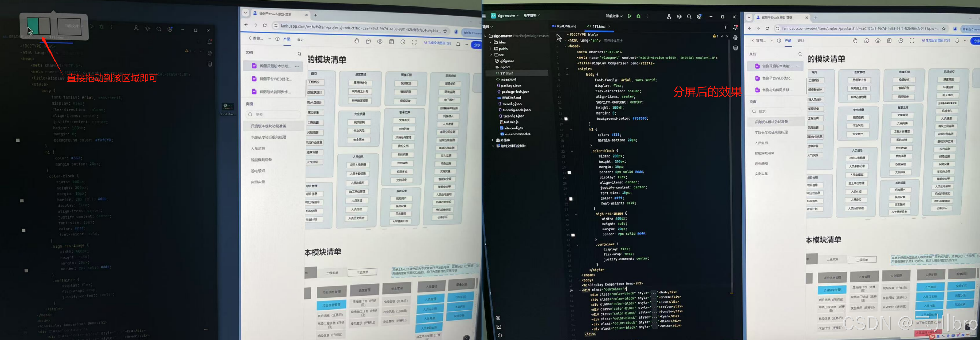The image size is (980, 340).
Task: Reload the page in right-photo browser
Action: 767,29
